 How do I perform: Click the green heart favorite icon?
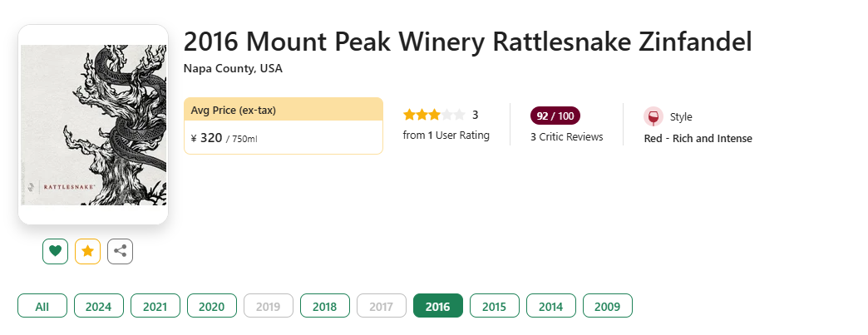point(55,250)
